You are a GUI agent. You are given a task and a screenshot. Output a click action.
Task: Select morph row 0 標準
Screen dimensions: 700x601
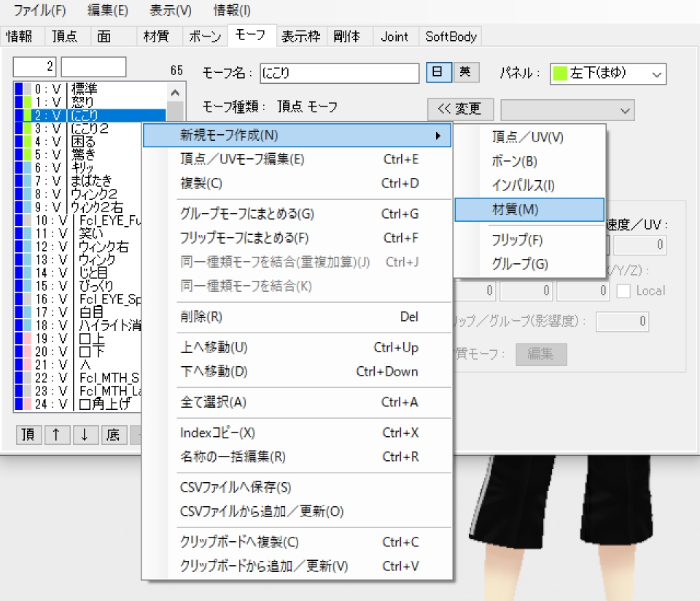coord(90,89)
